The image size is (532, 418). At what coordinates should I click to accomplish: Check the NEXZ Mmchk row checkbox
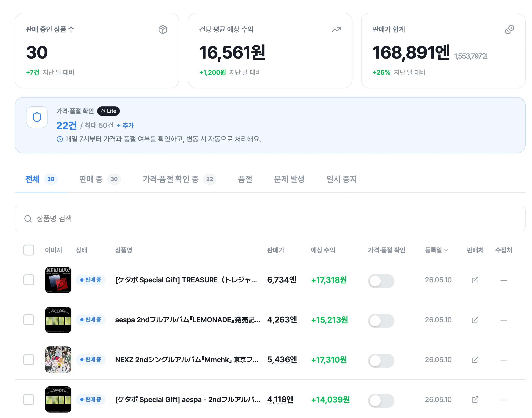[29, 360]
